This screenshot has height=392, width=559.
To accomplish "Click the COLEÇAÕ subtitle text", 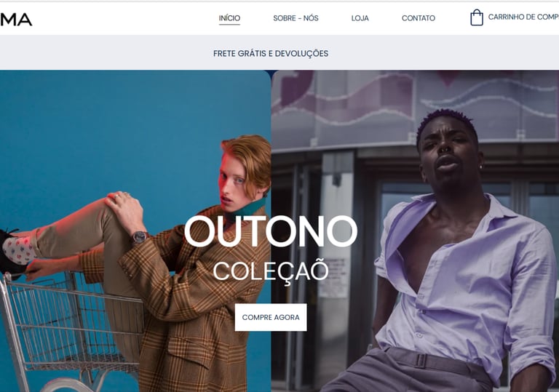I will pos(271,271).
